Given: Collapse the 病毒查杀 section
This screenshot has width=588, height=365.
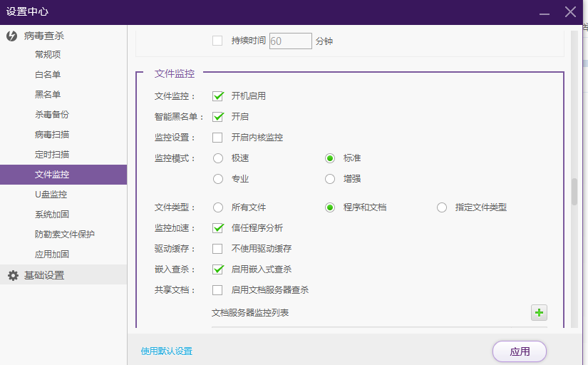Looking at the screenshot, I should click(x=44, y=36).
